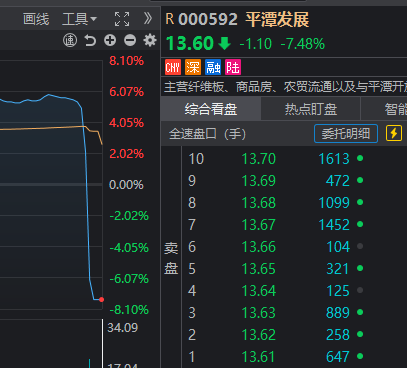Switch to 热点盯盘 tab
The image size is (407, 368).
[x=311, y=109]
